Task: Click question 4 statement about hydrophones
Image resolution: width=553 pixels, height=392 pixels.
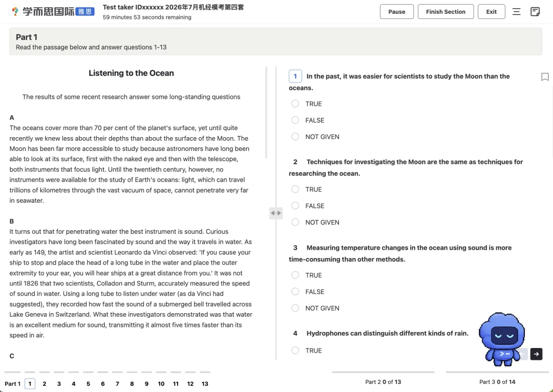Action: [x=387, y=333]
